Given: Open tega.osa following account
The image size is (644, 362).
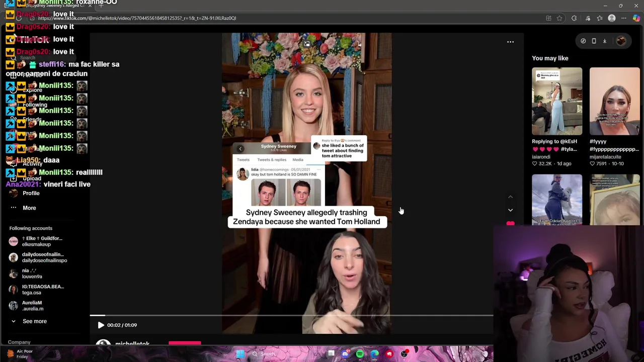Looking at the screenshot, I should click(36, 290).
